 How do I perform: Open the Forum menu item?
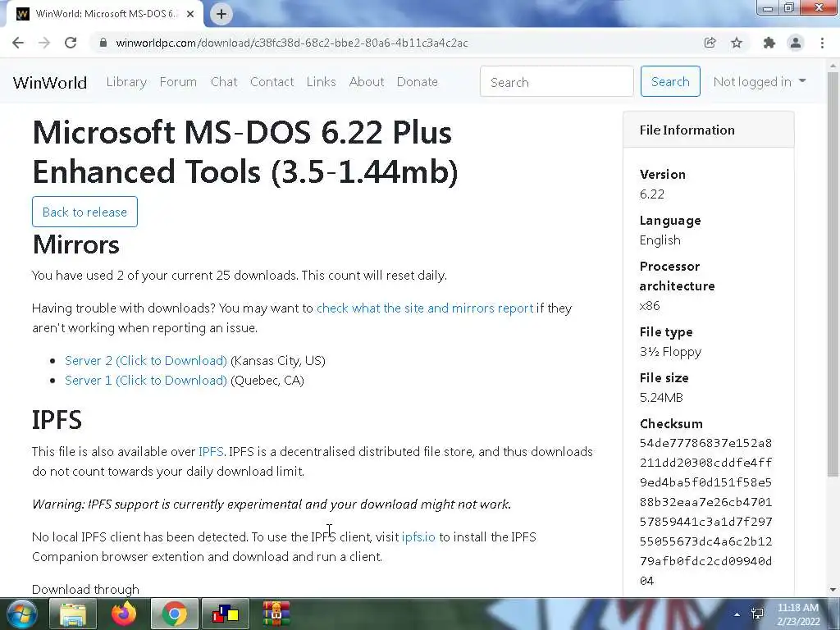click(x=178, y=82)
